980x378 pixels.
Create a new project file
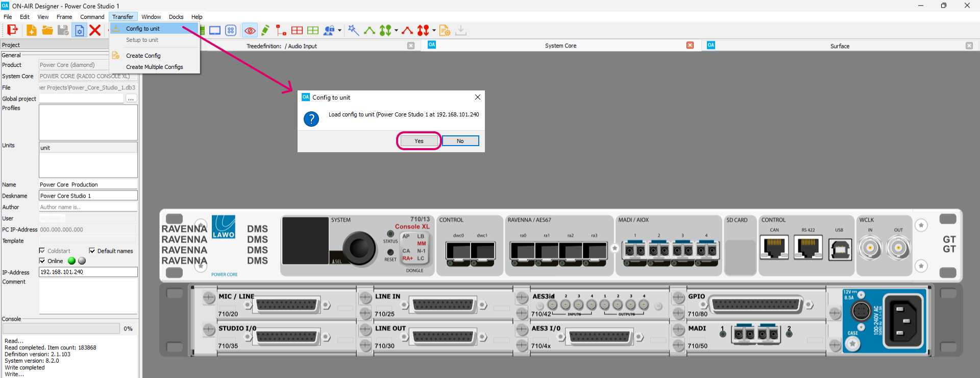pyautogui.click(x=31, y=30)
